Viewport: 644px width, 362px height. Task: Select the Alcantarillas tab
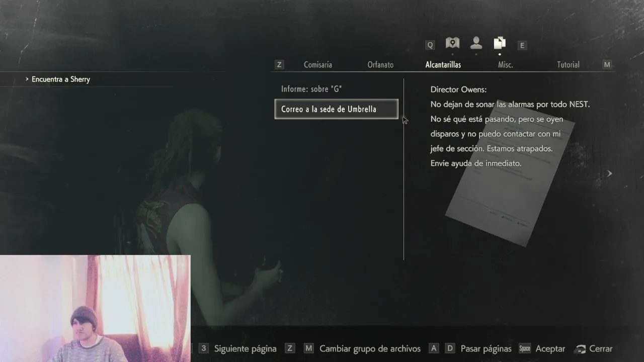pyautogui.click(x=443, y=64)
